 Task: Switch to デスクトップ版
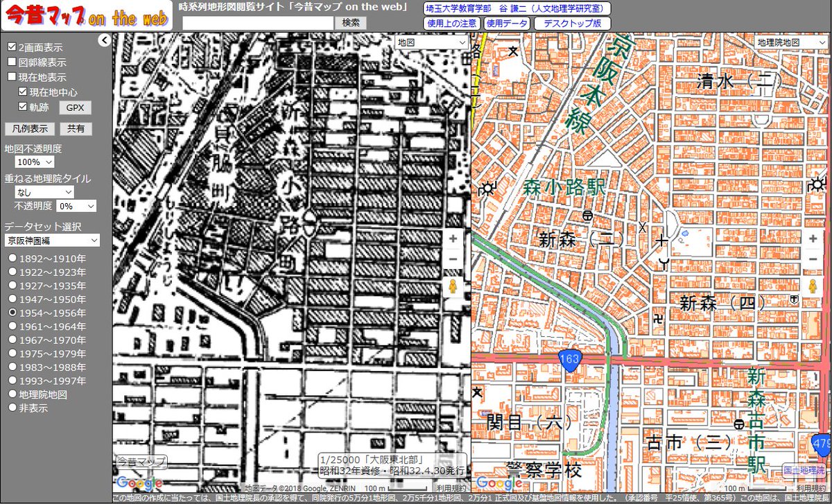[572, 23]
